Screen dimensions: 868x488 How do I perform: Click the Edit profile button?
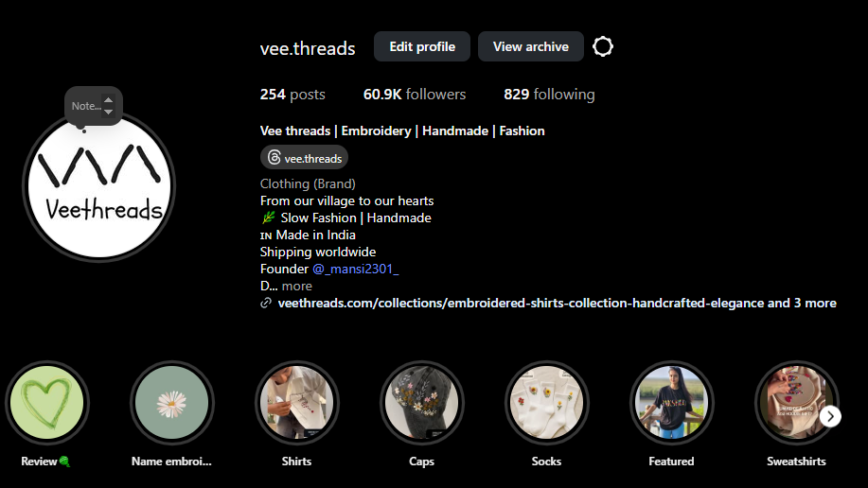422,46
